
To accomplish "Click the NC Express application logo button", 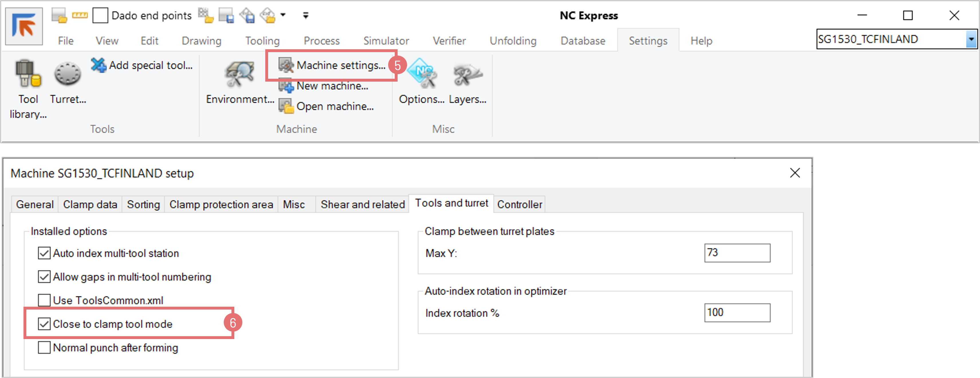I will click(x=23, y=26).
